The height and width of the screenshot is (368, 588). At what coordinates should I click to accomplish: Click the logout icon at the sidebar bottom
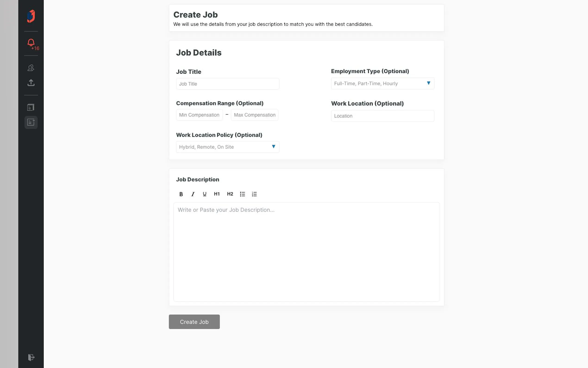tap(31, 357)
